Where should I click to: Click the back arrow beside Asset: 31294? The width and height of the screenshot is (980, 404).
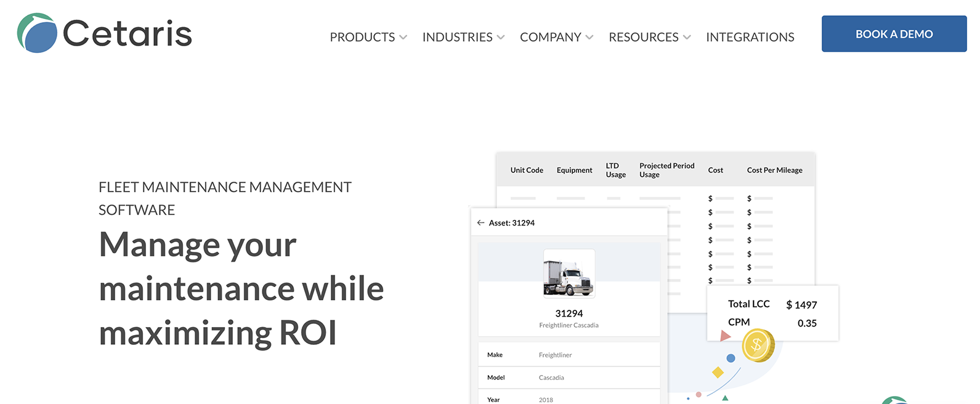pyautogui.click(x=480, y=223)
